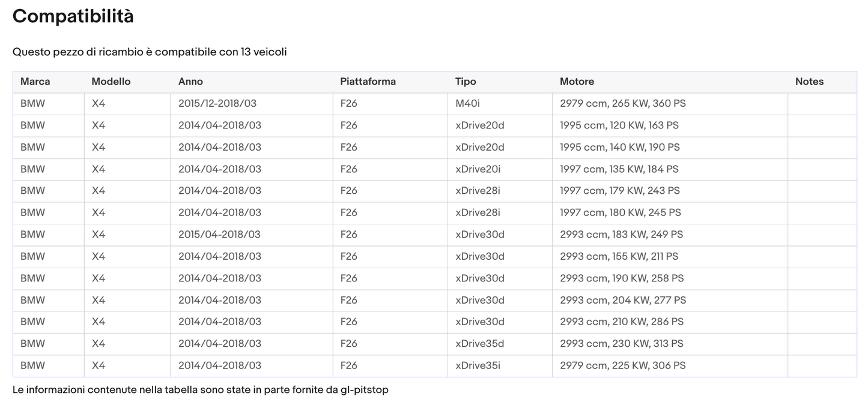Click engine cell 2993 ccm, 204 KW, 277 PS
This screenshot has width=868, height=402.
click(x=622, y=300)
